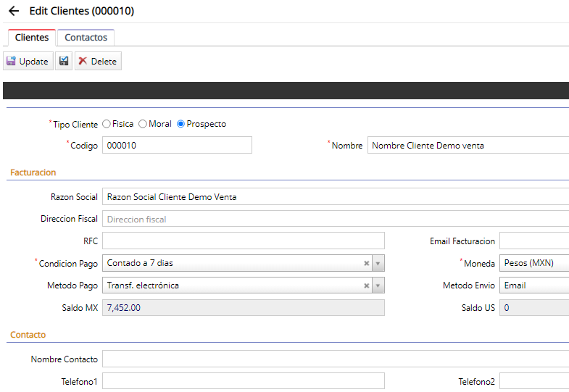
Task: Open the Metodo Envio Email dropdown
Action: (534, 285)
